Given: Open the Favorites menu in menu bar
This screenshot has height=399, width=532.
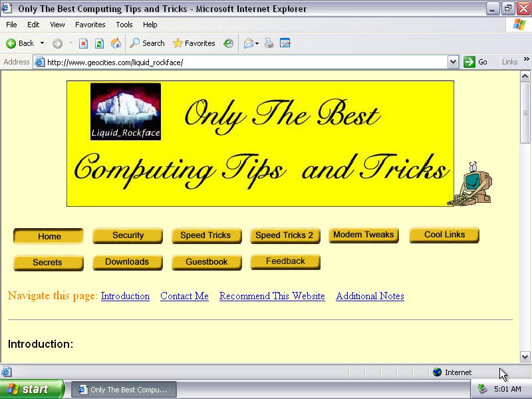Looking at the screenshot, I should (90, 25).
